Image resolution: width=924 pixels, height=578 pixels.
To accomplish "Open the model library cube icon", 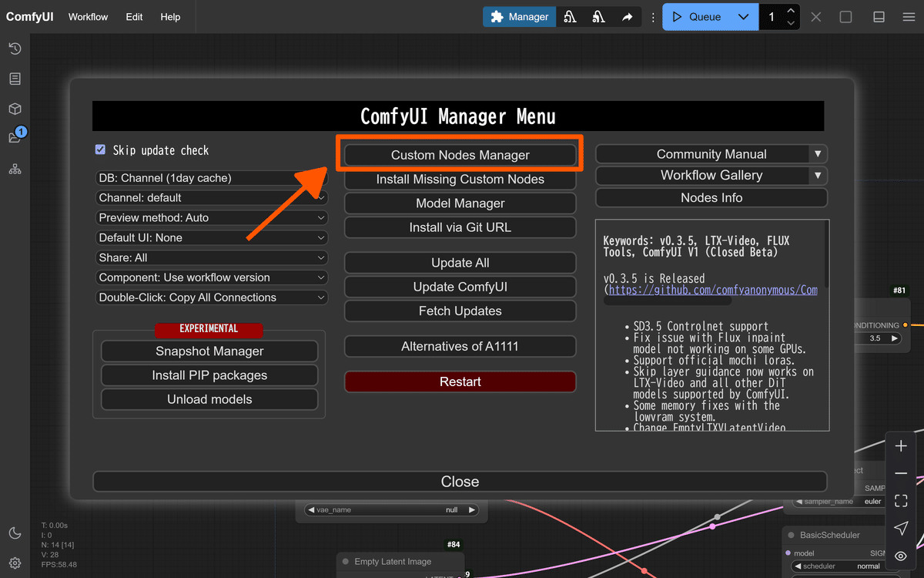I will 15,109.
